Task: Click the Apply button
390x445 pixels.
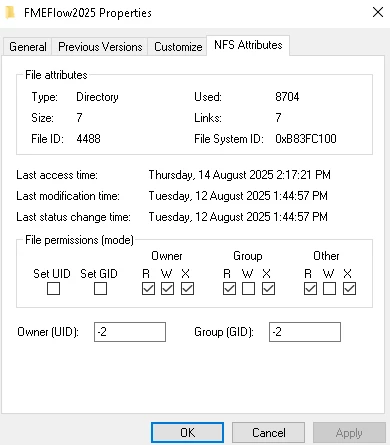Action: click(349, 433)
